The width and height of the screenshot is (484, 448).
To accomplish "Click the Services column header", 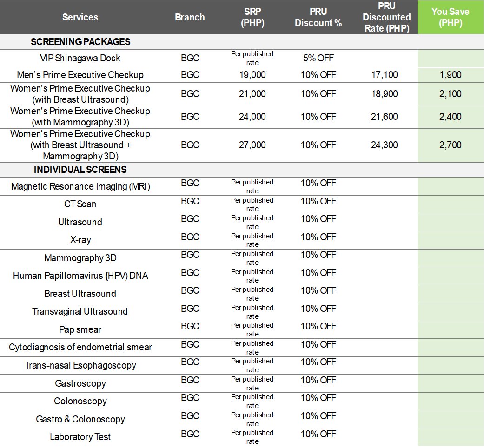I will click(x=80, y=17).
